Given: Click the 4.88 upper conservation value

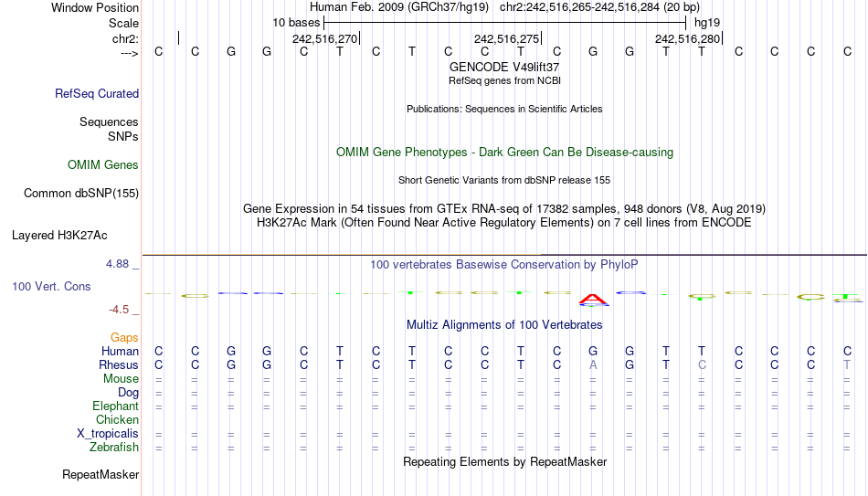Looking at the screenshot, I should 117,264.
